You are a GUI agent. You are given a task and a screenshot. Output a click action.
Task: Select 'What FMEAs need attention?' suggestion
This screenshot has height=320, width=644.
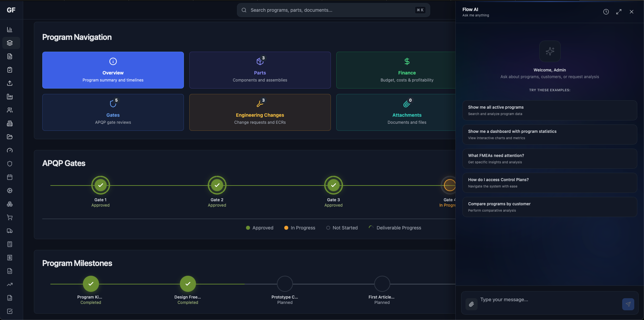pos(549,159)
